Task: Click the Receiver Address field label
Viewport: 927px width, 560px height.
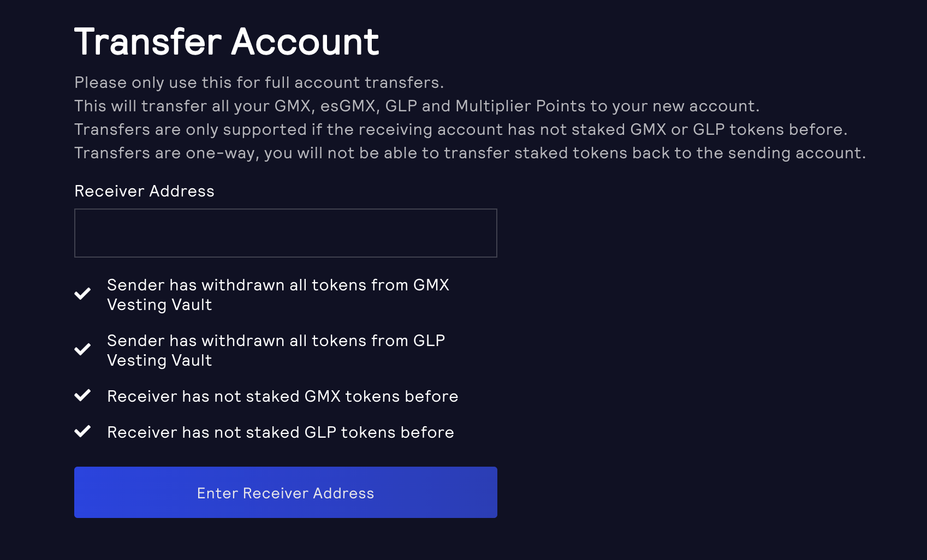Action: click(144, 191)
